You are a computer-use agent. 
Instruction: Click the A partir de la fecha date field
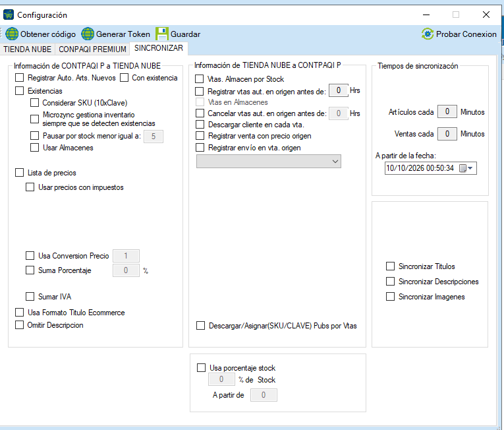(x=431, y=168)
